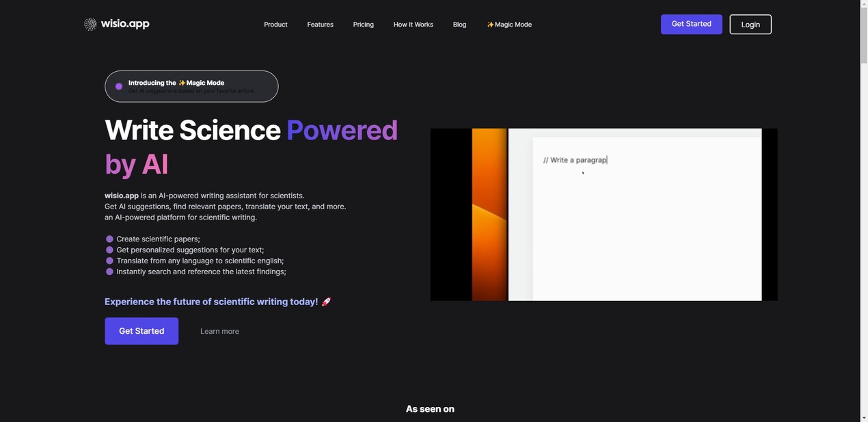Click the bullet beside Instantly search and reference

tap(109, 272)
